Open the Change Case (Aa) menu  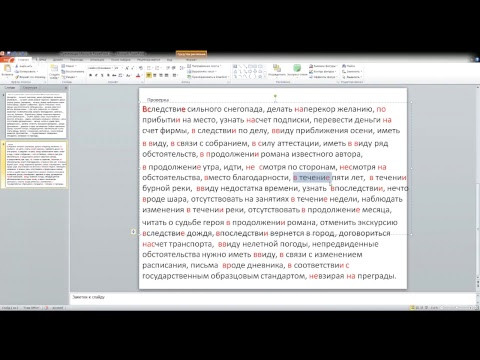point(129,75)
